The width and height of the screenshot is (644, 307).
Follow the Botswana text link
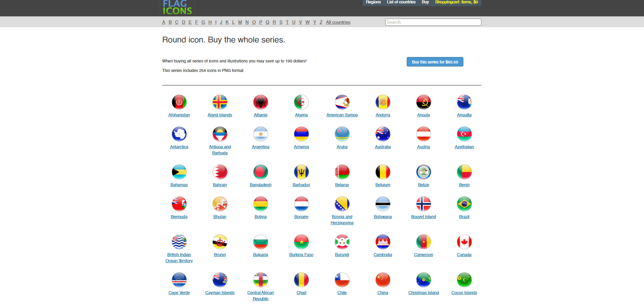click(383, 217)
